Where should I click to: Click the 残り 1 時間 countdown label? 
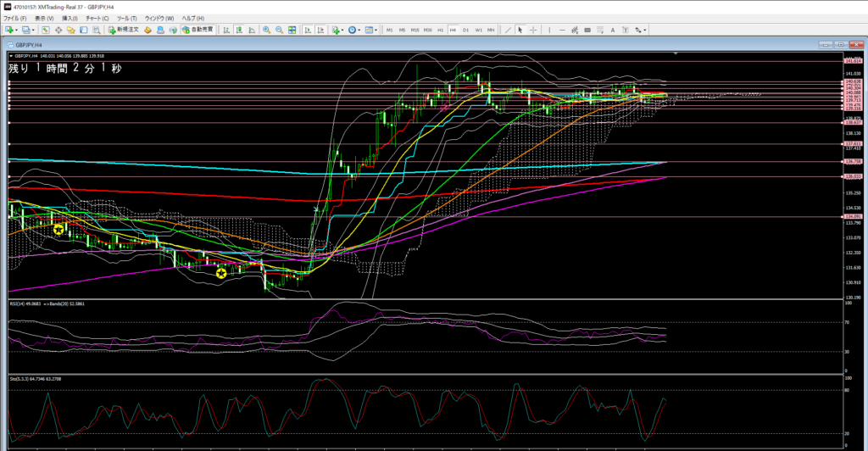64,68
